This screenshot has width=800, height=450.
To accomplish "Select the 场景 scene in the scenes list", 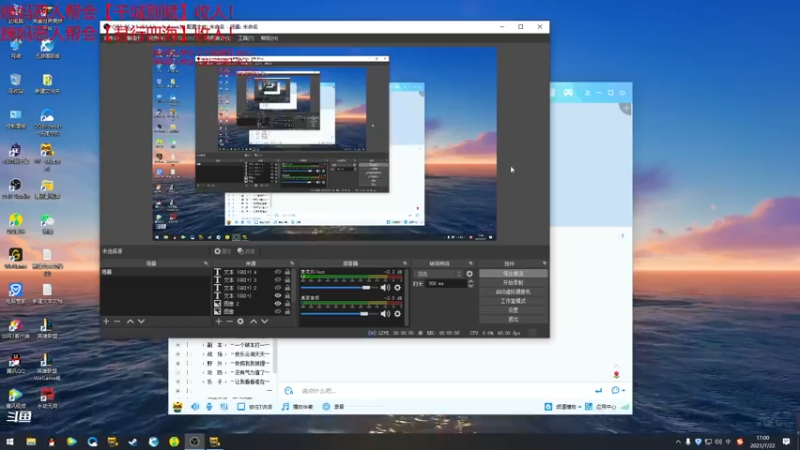I will (155, 272).
